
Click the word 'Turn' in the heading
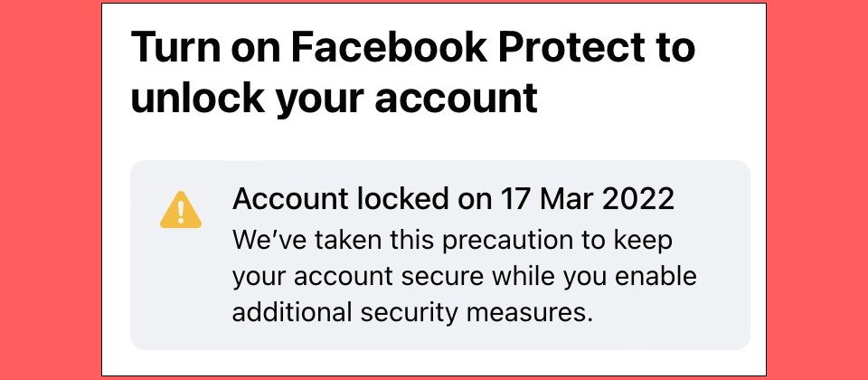(175, 48)
